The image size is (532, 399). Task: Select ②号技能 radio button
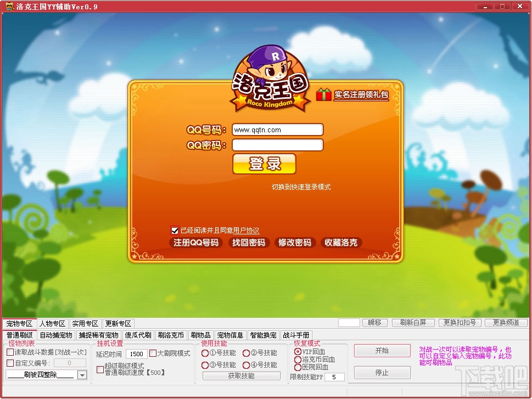pyautogui.click(x=247, y=353)
